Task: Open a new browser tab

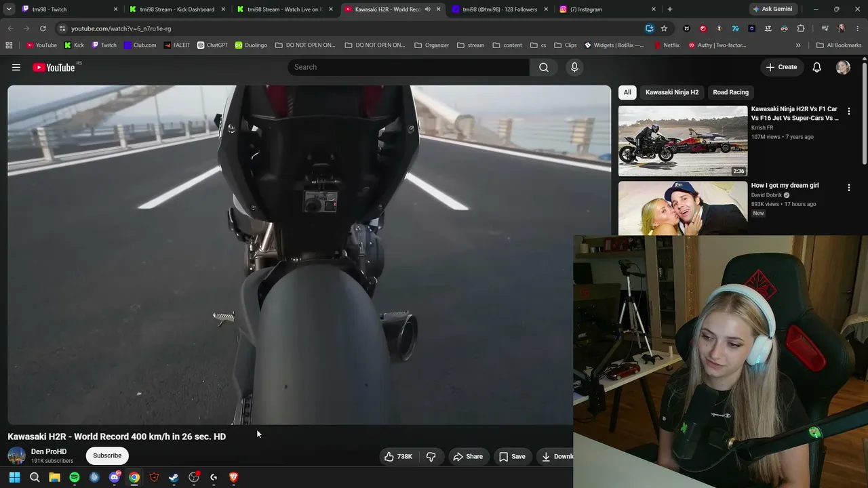Action: [x=670, y=9]
